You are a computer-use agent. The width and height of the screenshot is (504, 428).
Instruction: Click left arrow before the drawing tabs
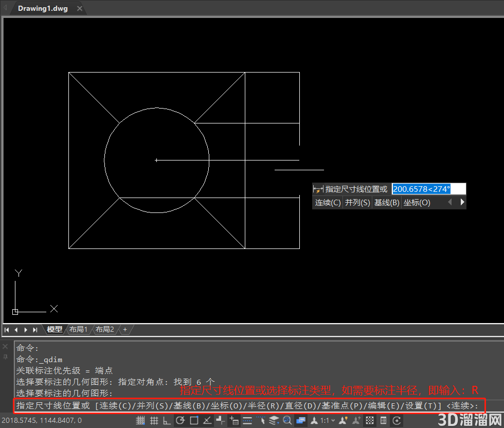(5, 7)
